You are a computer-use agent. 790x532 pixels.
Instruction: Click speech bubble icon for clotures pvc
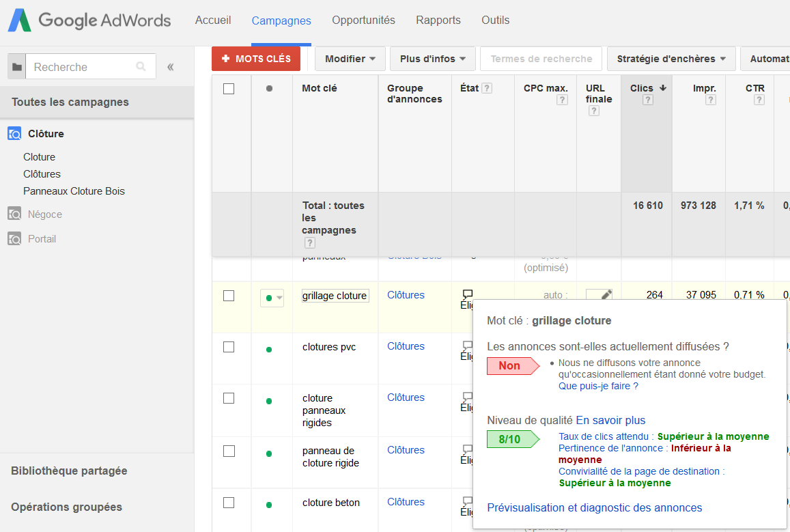[468, 345]
